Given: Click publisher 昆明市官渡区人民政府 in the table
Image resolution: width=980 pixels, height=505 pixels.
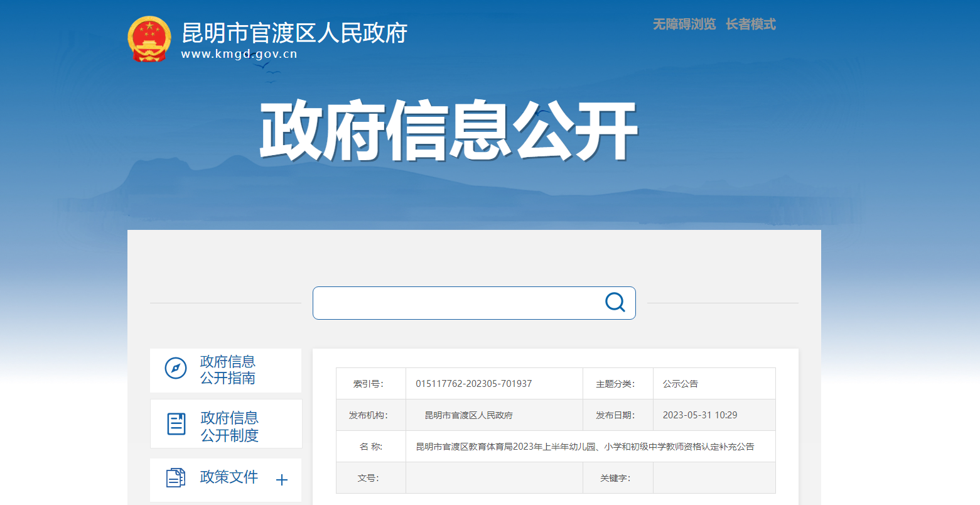Looking at the screenshot, I should pyautogui.click(x=468, y=415).
